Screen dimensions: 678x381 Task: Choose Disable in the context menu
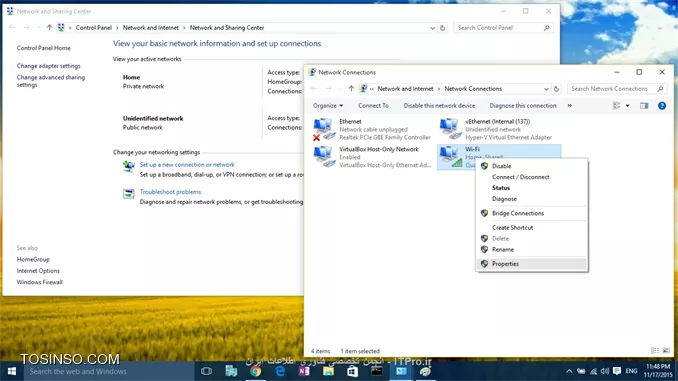click(532, 166)
